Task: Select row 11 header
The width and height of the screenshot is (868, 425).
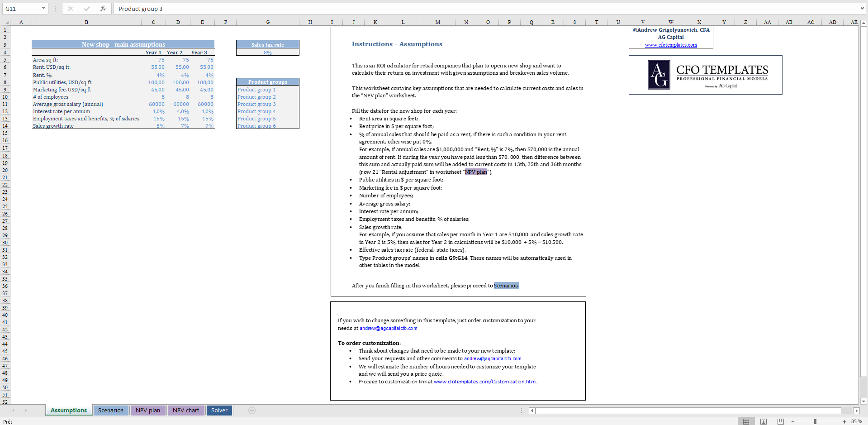Action: pos(5,104)
